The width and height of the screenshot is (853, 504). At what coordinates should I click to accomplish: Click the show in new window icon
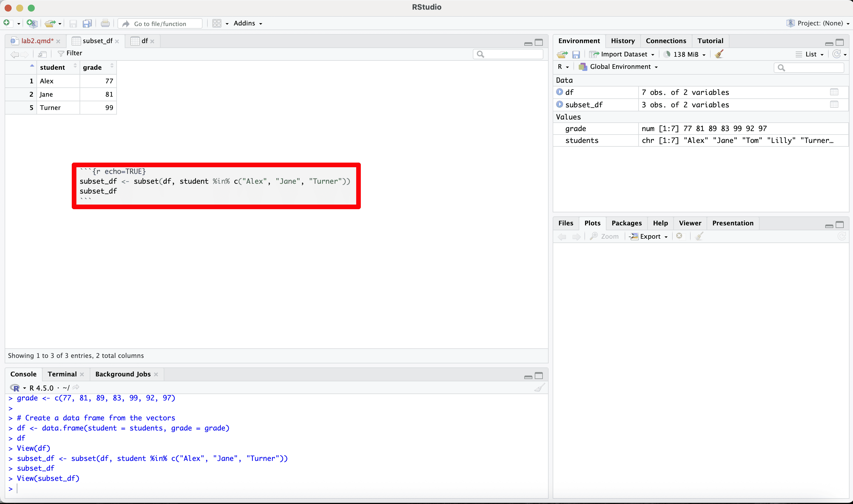point(42,54)
